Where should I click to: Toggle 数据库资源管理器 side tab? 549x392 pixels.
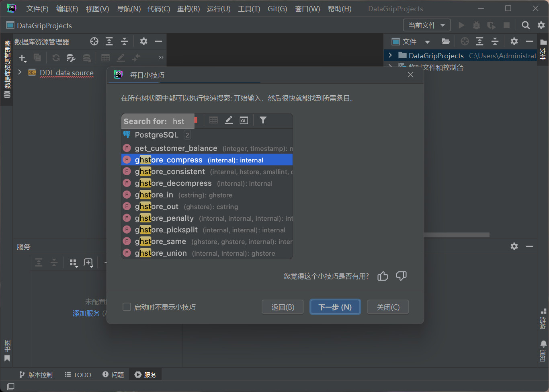(x=7, y=69)
